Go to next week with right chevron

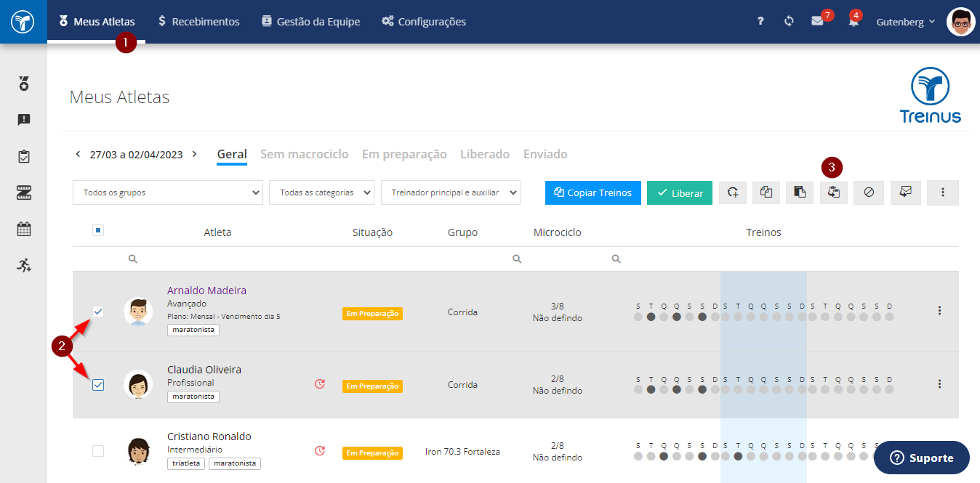click(194, 154)
